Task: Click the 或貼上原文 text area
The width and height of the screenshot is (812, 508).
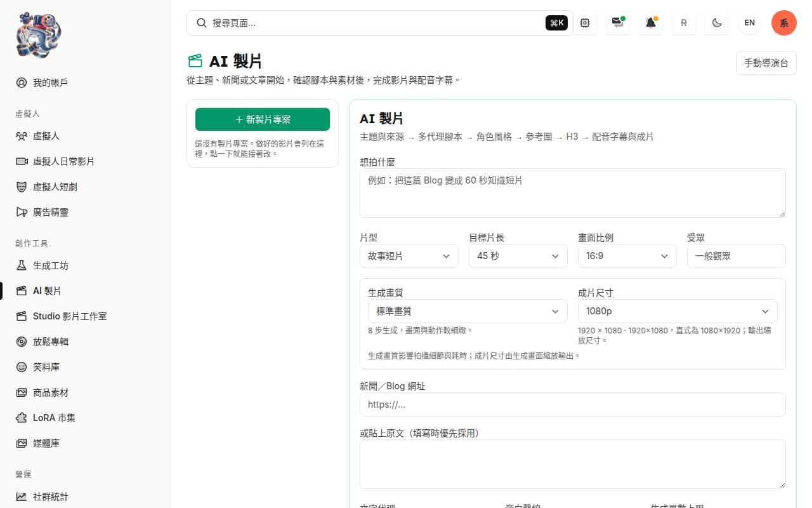Action: click(x=573, y=464)
